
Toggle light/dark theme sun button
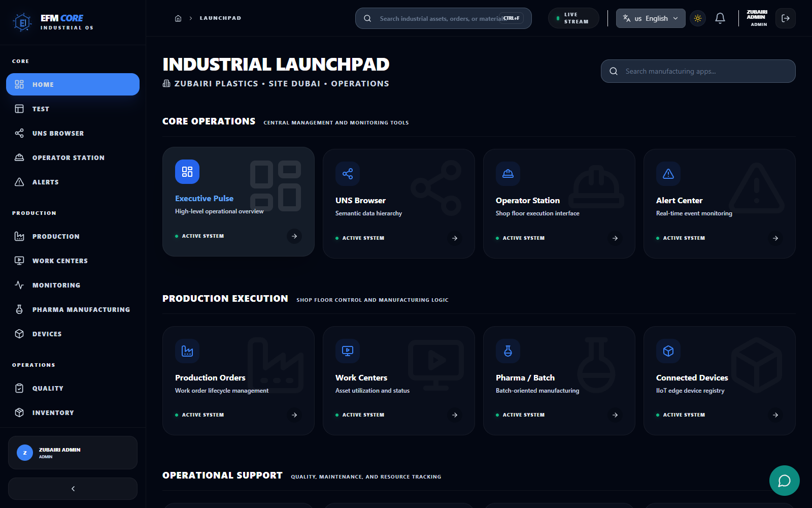click(698, 18)
